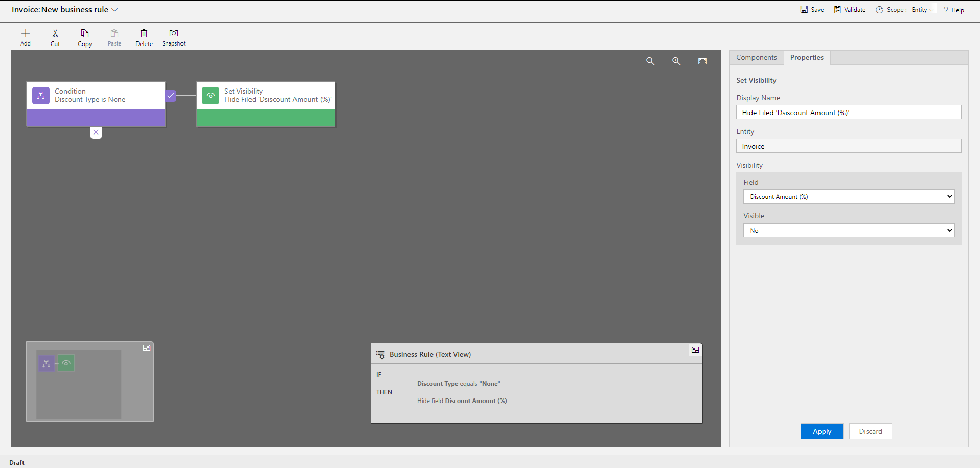Fit the canvas to the screen
Viewport: 980px width, 468px height.
702,61
